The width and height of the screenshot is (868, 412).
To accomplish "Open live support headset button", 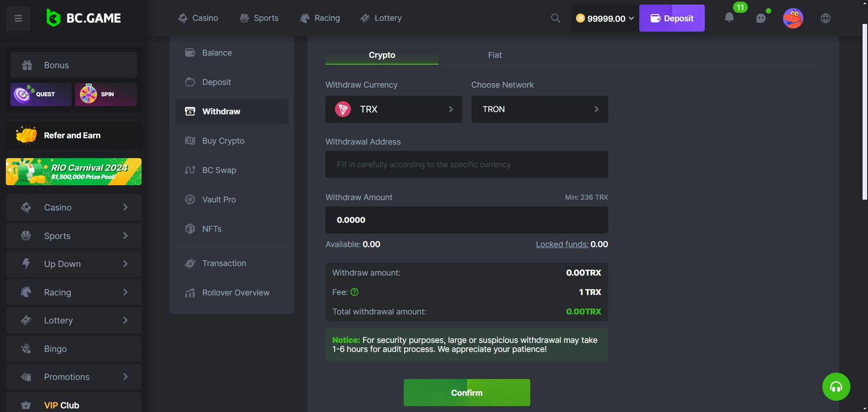I will tap(836, 387).
